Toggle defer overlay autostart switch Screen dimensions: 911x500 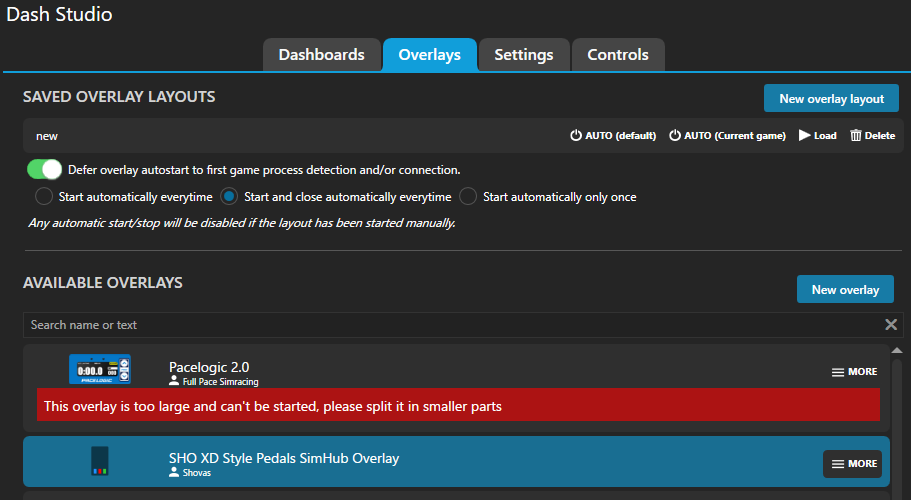coord(45,170)
